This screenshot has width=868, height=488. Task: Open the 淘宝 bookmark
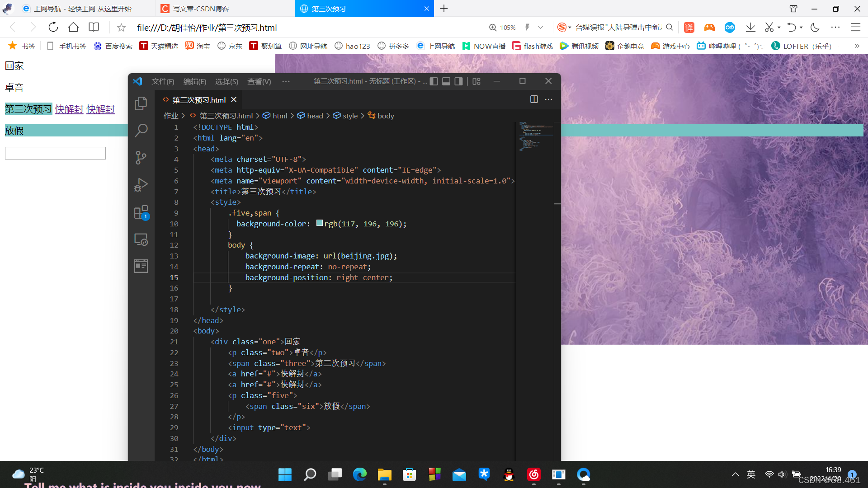click(198, 46)
